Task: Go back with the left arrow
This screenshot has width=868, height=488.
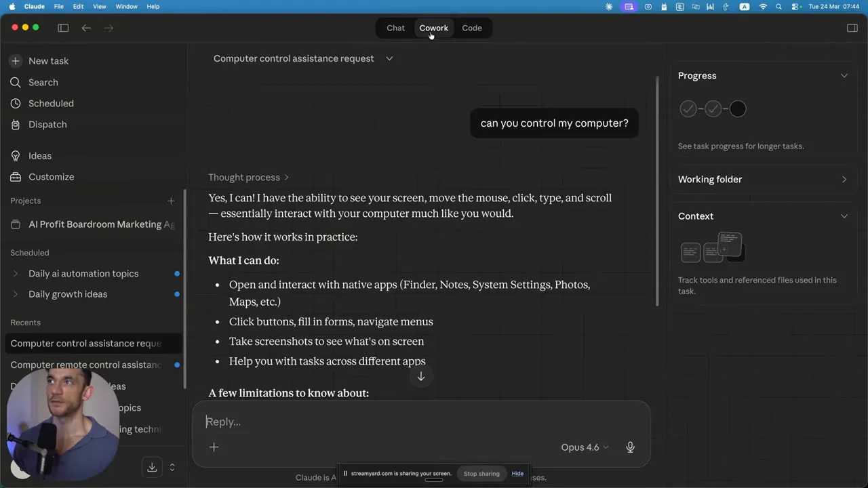Action: coord(86,28)
